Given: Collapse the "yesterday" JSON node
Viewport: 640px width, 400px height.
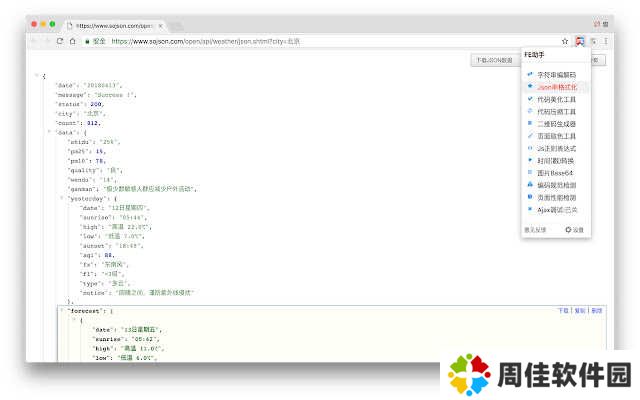Looking at the screenshot, I should point(60,198).
